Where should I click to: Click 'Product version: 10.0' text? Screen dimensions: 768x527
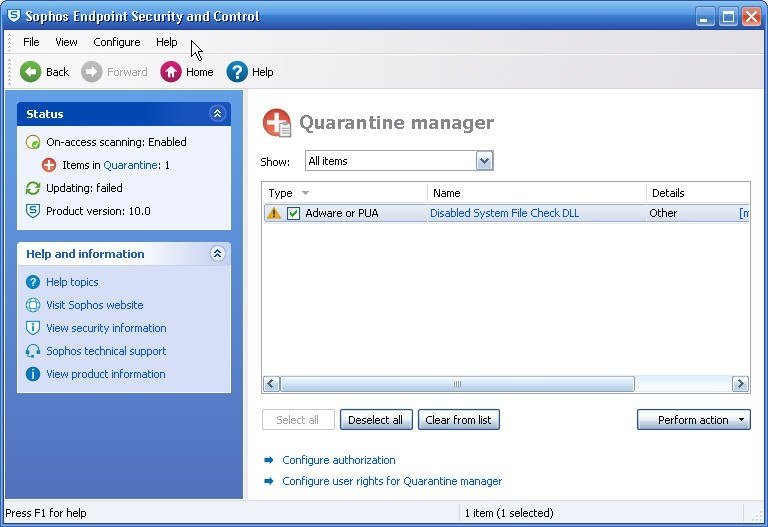[x=98, y=211]
